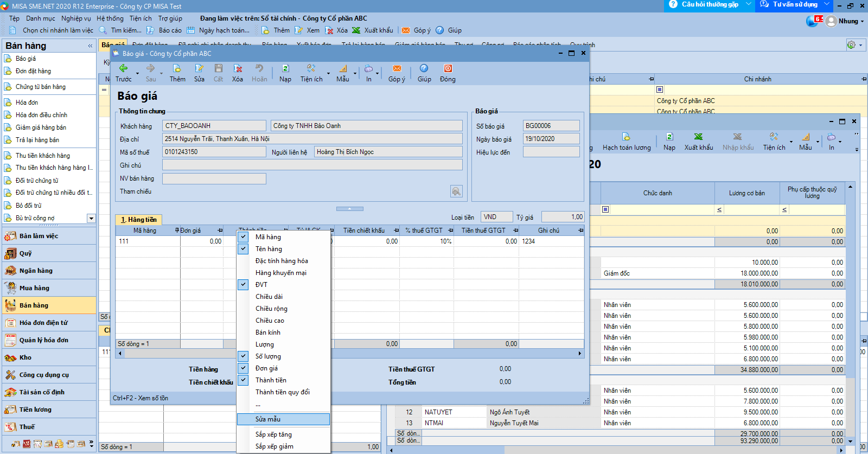Open the Quỹ module in sidebar

click(x=49, y=253)
